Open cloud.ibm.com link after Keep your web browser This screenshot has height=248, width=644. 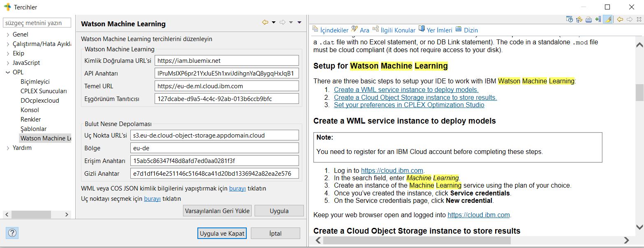tap(479, 215)
